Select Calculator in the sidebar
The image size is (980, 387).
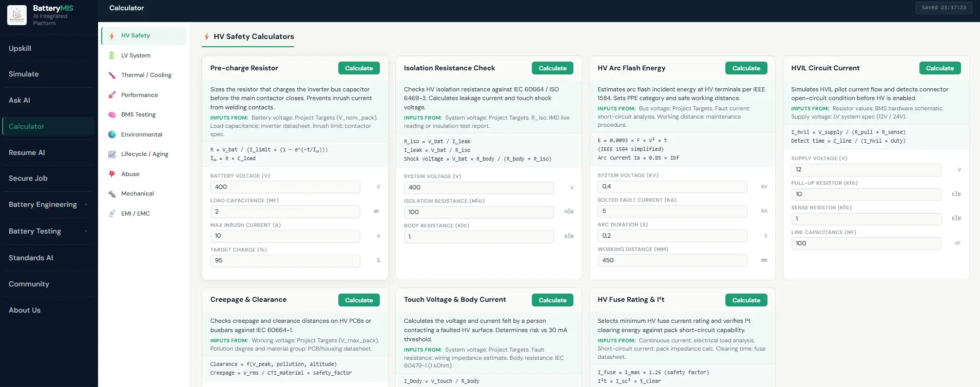click(48, 126)
